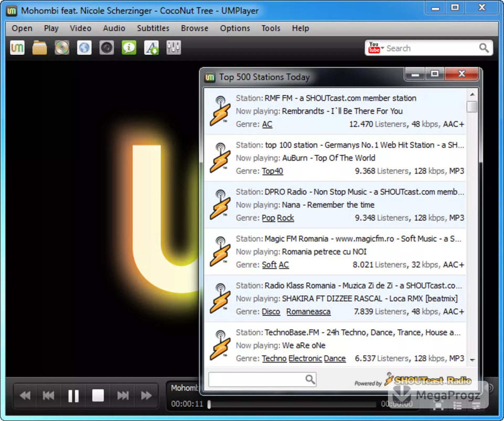This screenshot has height=421, width=504.
Task: Click the top 100 station SHOUTcast icon
Action: [220, 158]
